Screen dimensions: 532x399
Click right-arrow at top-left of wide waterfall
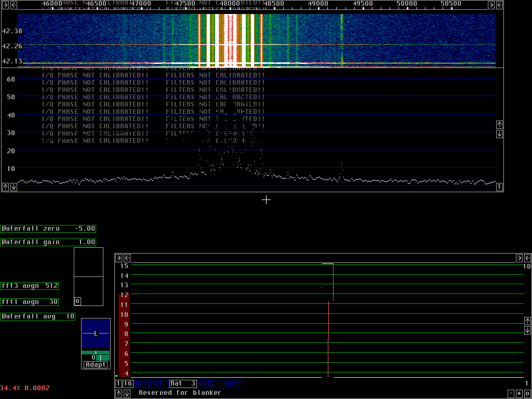[5, 5]
